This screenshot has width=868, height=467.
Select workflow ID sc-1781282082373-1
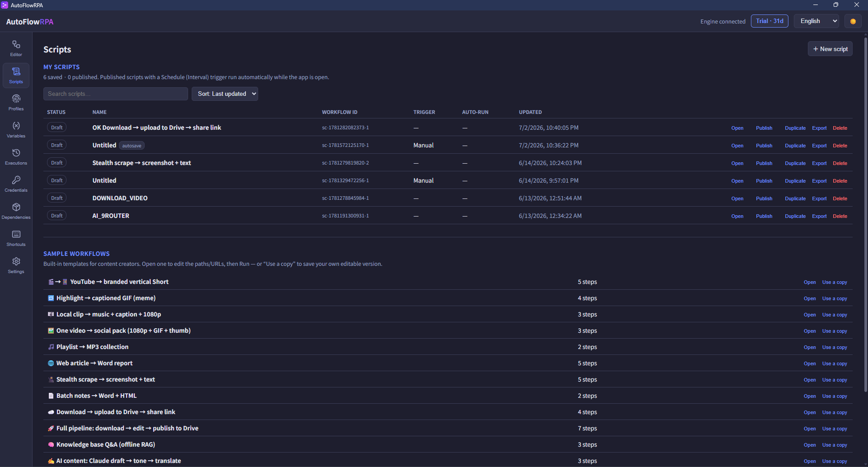[345, 127]
